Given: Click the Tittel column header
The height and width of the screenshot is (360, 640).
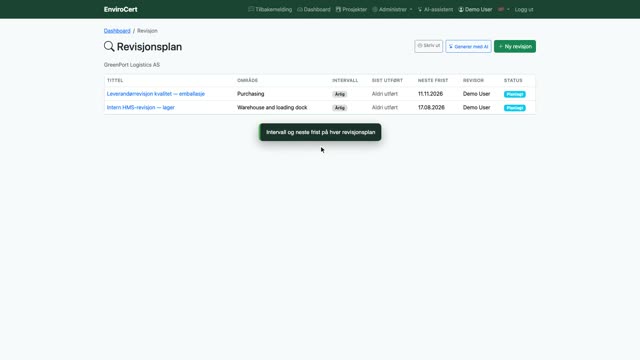Looking at the screenshot, I should [115, 80].
